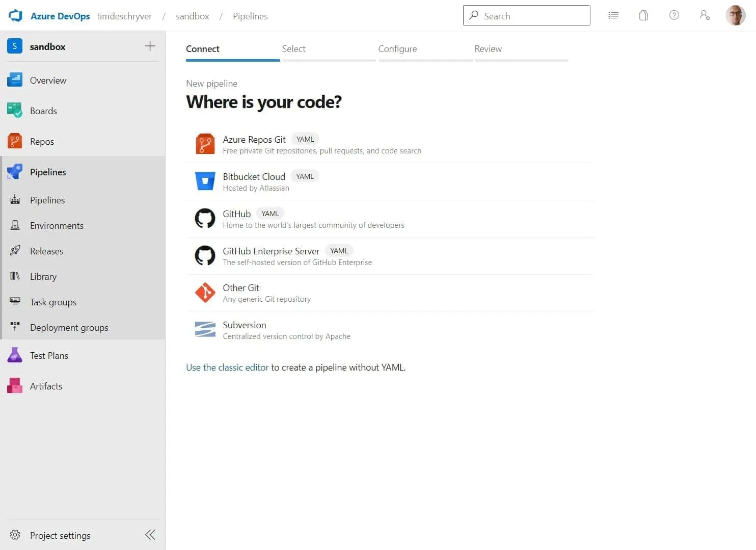Open the Pipelines breadcrumb link

click(x=250, y=16)
